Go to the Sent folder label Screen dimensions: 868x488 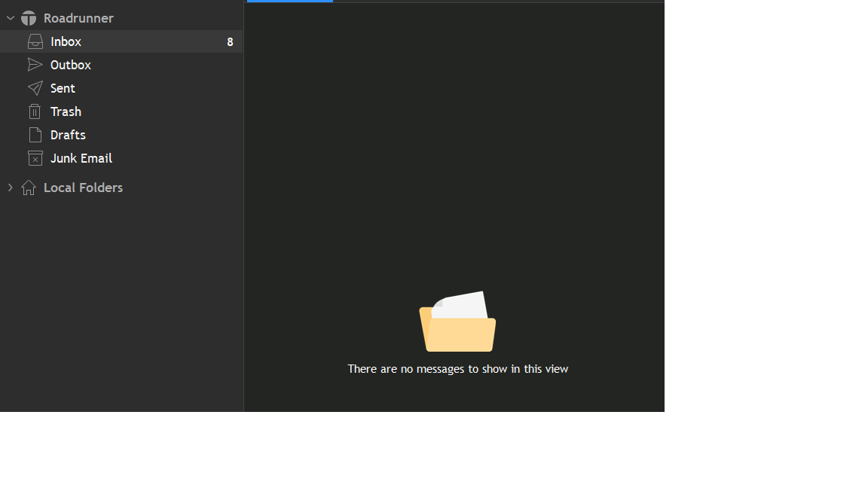click(63, 88)
